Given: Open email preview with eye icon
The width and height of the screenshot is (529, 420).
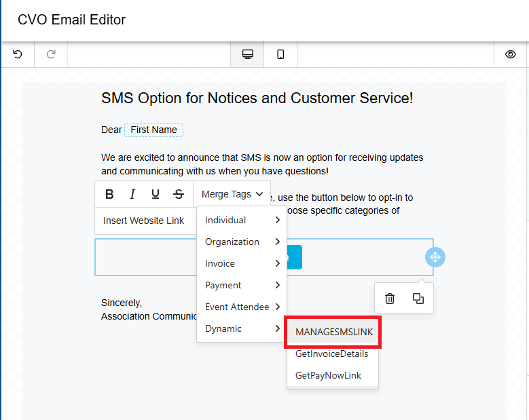Looking at the screenshot, I should tap(511, 54).
